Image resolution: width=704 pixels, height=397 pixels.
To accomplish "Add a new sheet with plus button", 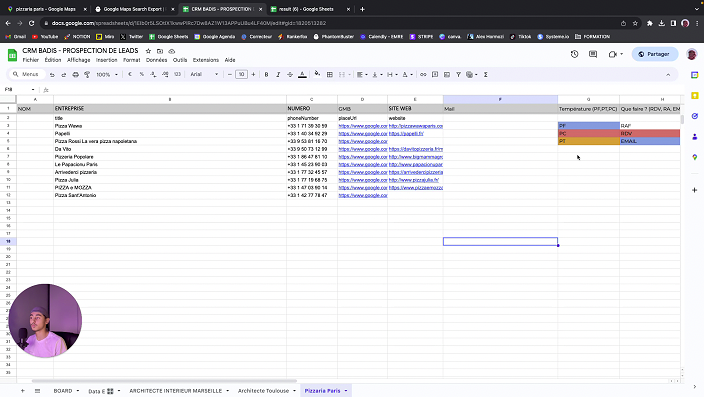I will [22, 391].
